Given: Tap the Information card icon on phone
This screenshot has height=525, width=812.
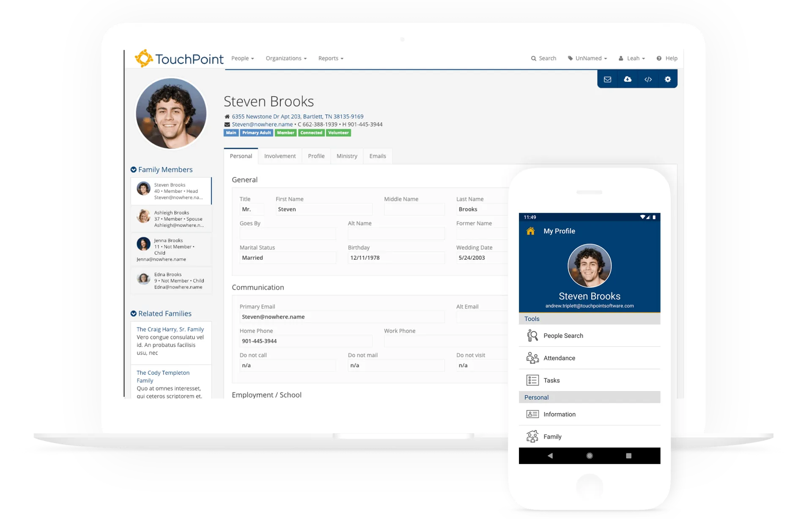Looking at the screenshot, I should point(532,414).
